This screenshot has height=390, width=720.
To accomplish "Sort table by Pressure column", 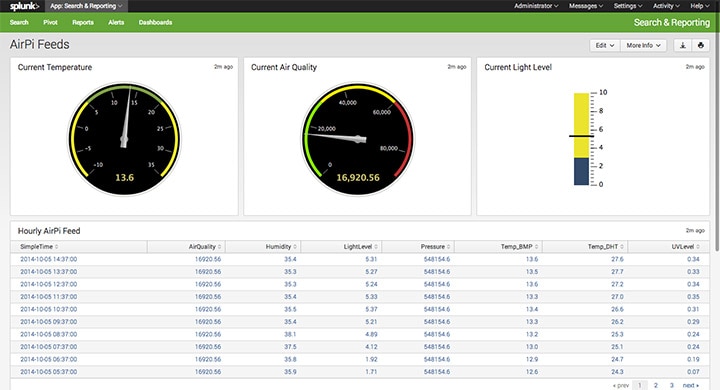I will tap(435, 247).
